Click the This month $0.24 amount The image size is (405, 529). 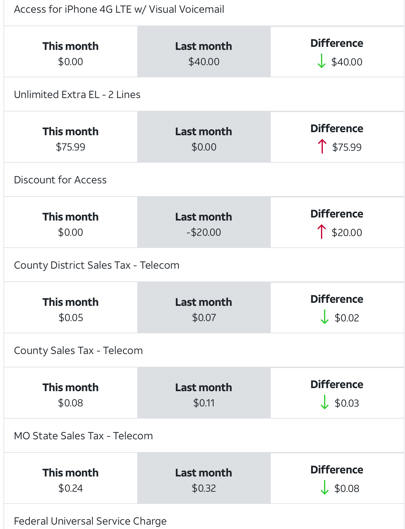click(71, 488)
